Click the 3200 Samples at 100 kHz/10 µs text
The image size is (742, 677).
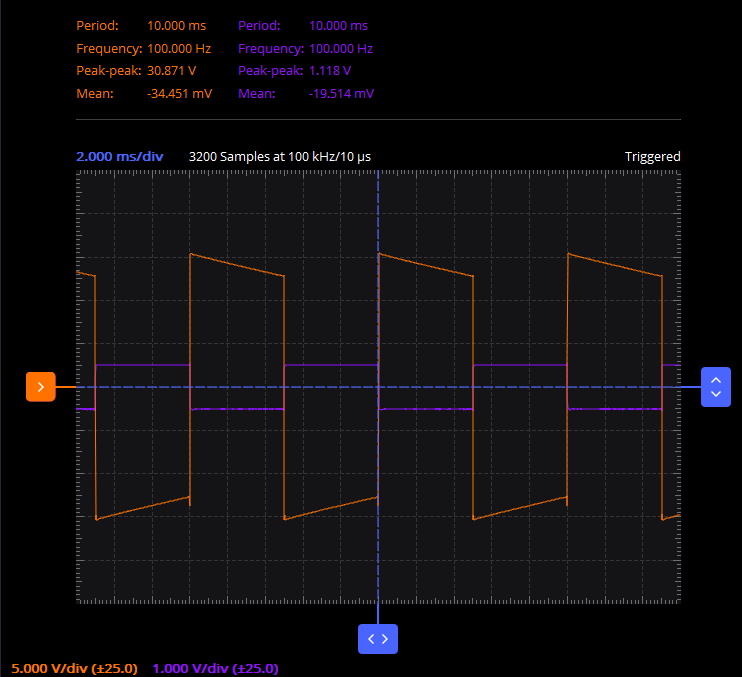click(x=280, y=157)
